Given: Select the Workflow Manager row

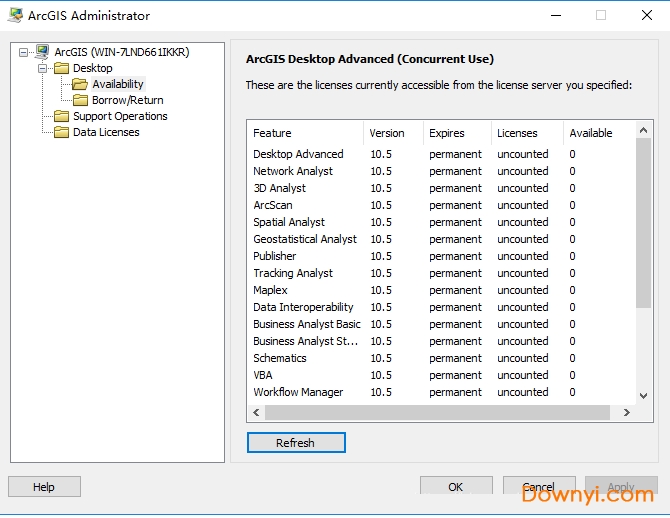Looking at the screenshot, I should tap(441, 392).
